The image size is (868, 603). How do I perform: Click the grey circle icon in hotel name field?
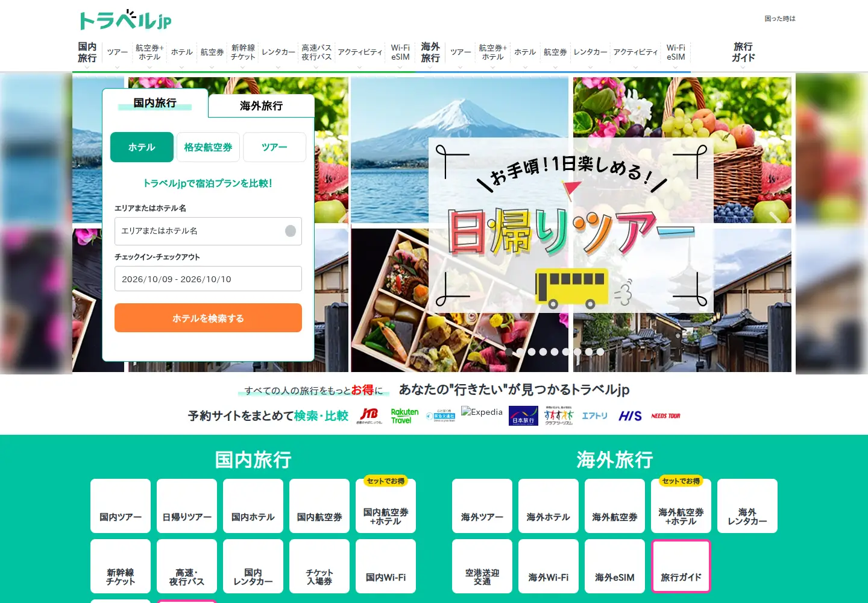coord(291,231)
